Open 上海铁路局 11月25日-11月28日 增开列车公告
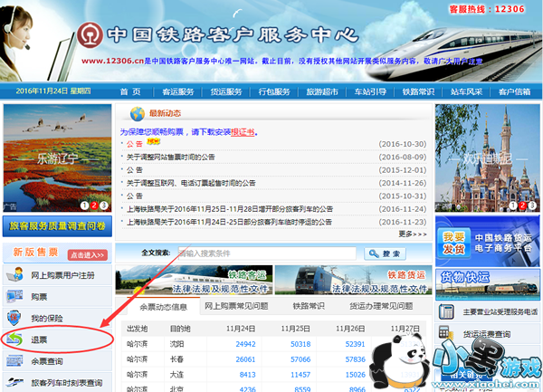This screenshot has width=543, height=392. [x=230, y=209]
